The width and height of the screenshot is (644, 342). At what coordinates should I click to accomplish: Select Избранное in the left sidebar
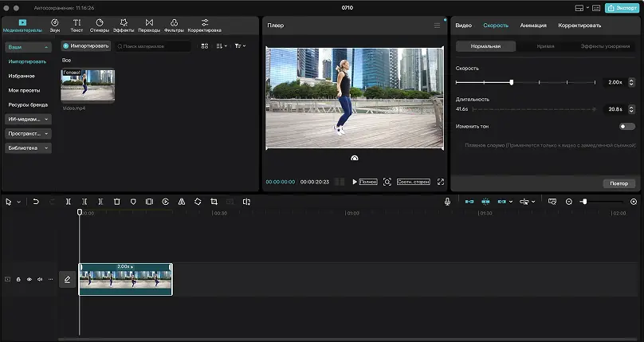[22, 76]
